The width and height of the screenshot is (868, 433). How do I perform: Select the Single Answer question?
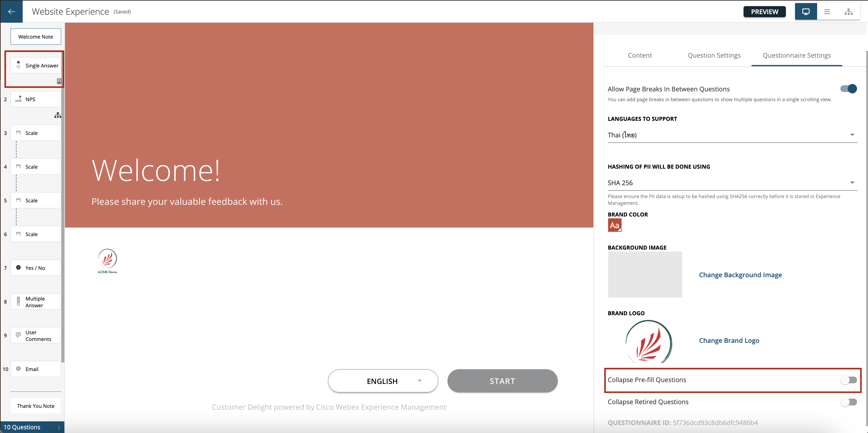(36, 65)
